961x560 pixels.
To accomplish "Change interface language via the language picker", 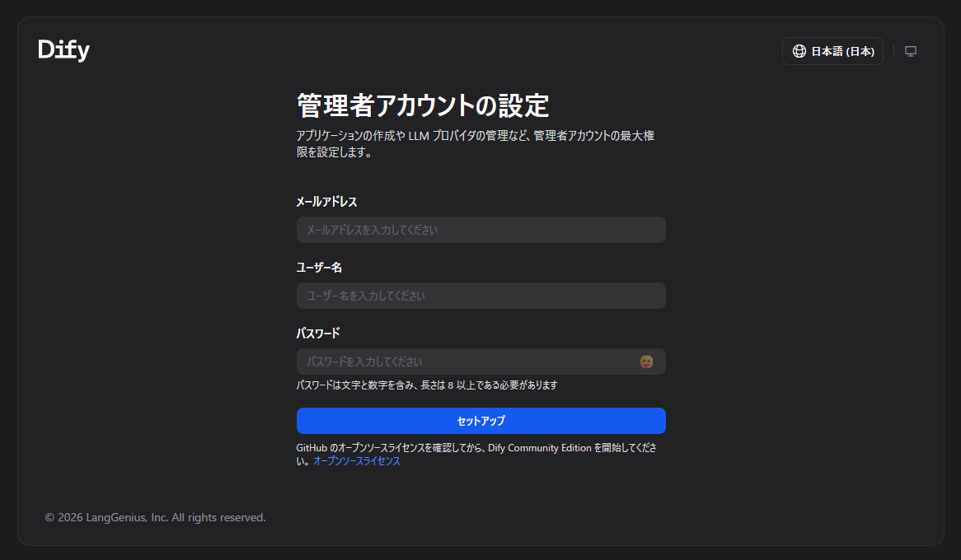I will click(x=832, y=50).
